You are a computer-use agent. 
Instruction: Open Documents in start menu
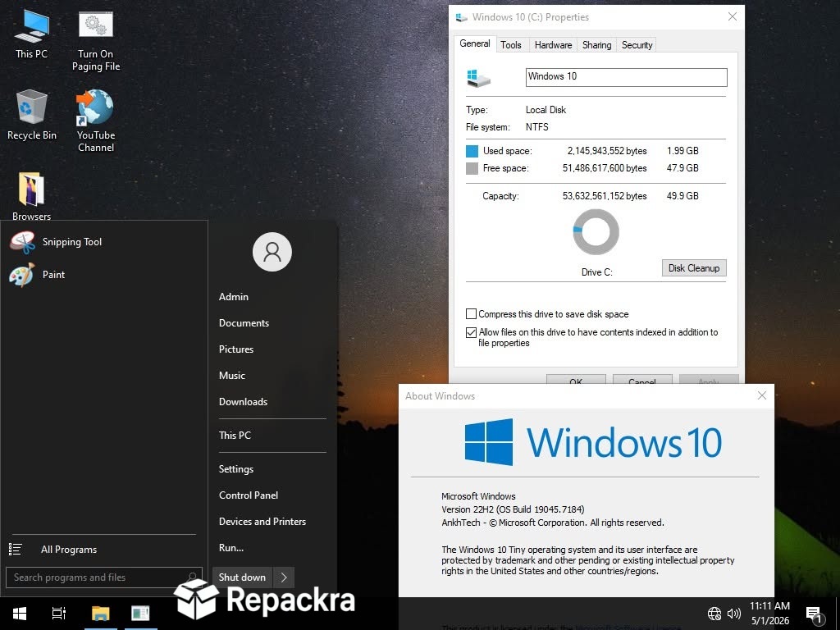tap(244, 323)
